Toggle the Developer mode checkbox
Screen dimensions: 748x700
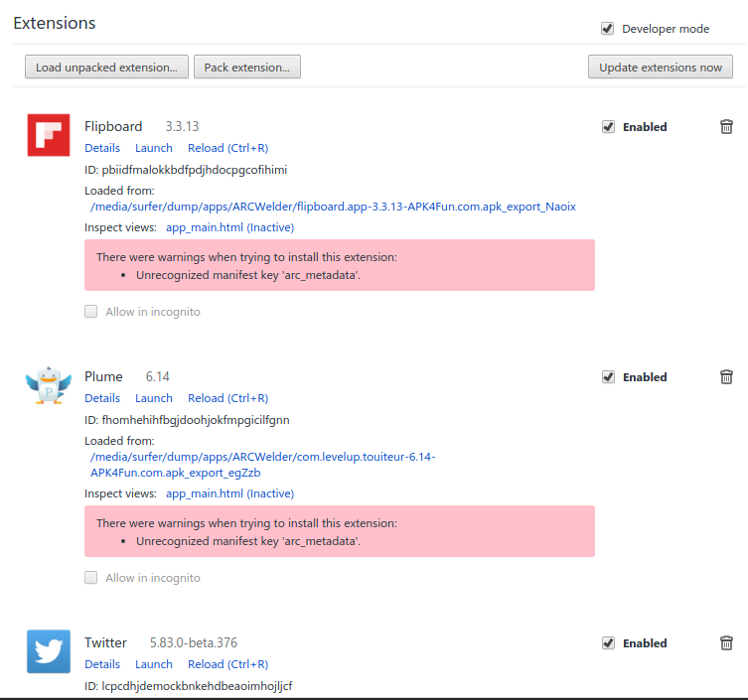point(607,29)
